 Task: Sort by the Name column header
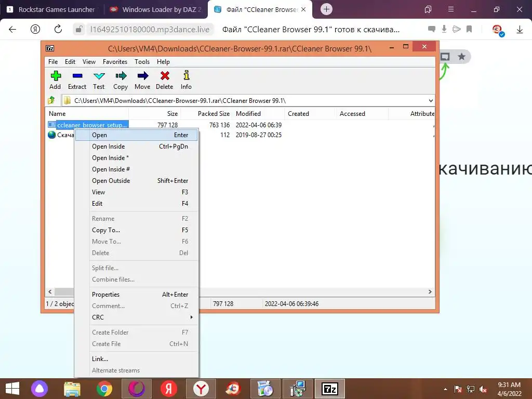click(x=87, y=114)
